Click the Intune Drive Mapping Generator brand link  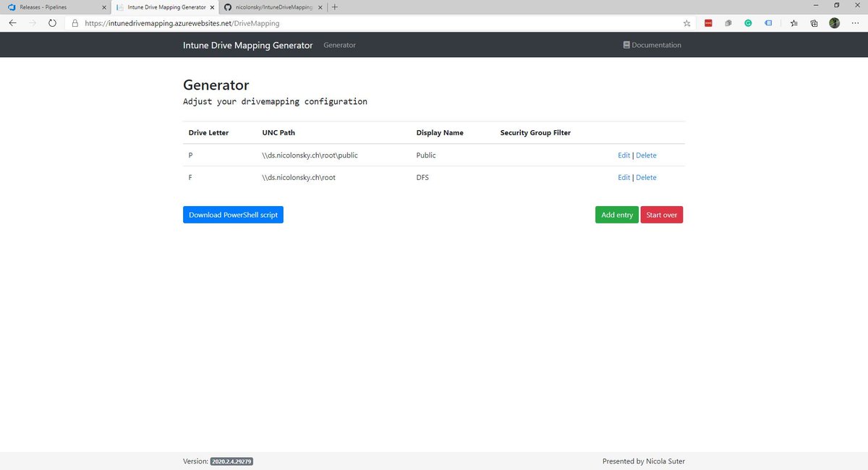point(248,45)
